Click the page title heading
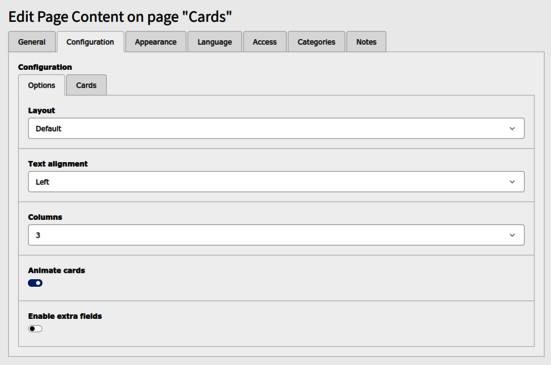The height and width of the screenshot is (365, 551). coord(120,17)
